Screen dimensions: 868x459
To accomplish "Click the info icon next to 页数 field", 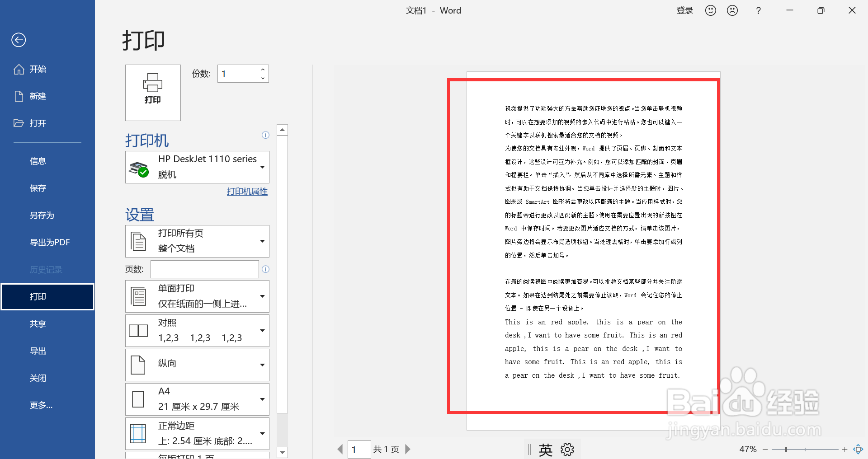I will point(265,269).
